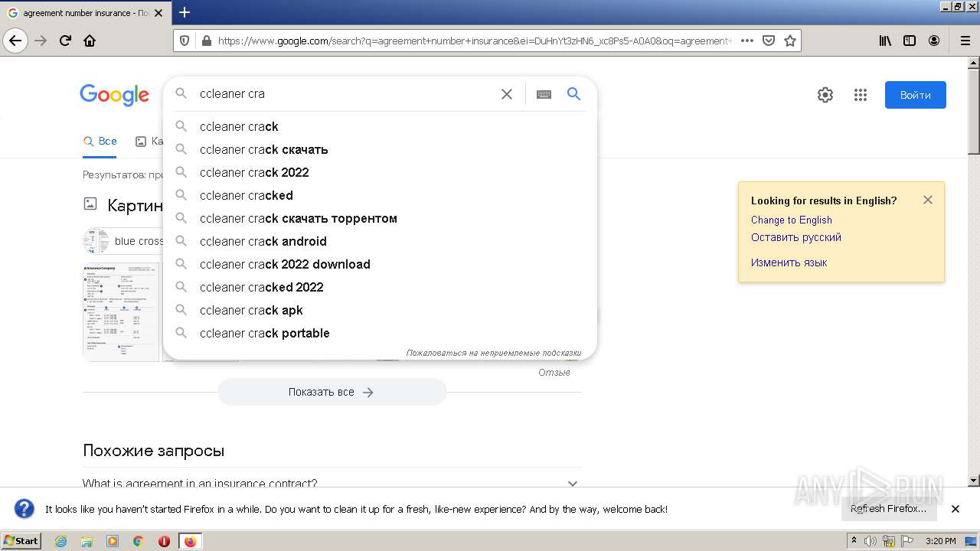980x551 pixels.
Task: Select suggestion 'ccleaner crack android'
Action: [x=380, y=241]
